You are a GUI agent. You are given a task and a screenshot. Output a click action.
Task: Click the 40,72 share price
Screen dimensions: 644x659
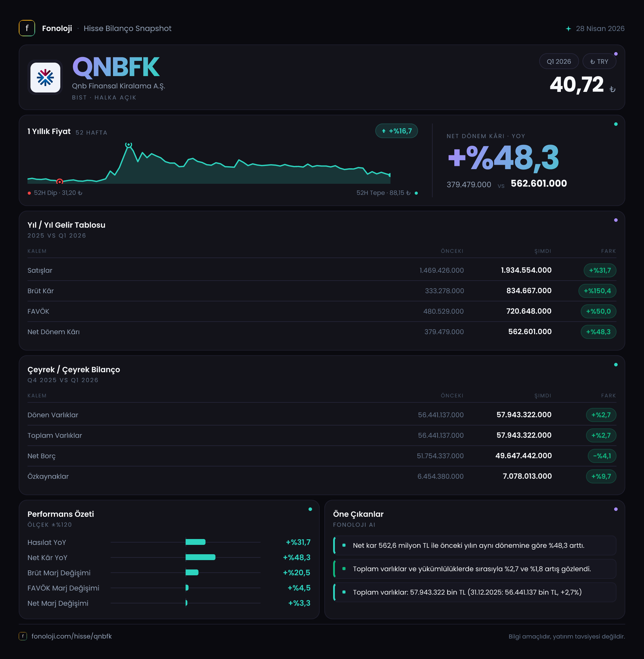pos(577,84)
